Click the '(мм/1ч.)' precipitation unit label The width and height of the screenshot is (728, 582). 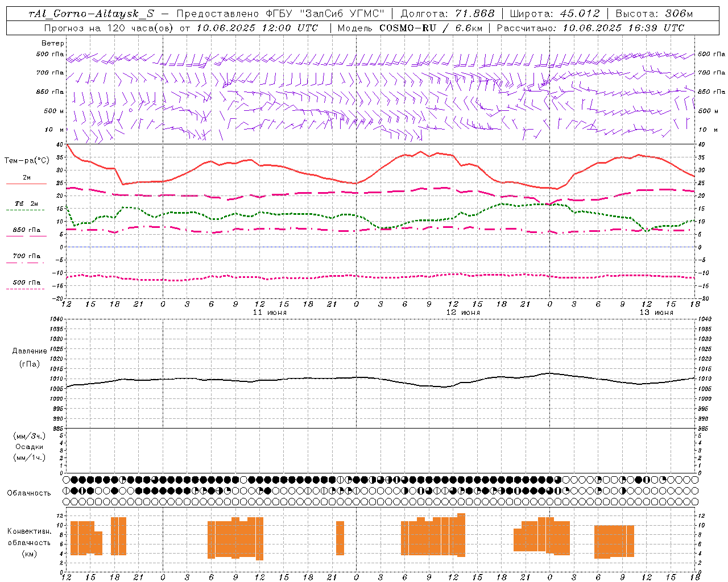click(x=30, y=458)
